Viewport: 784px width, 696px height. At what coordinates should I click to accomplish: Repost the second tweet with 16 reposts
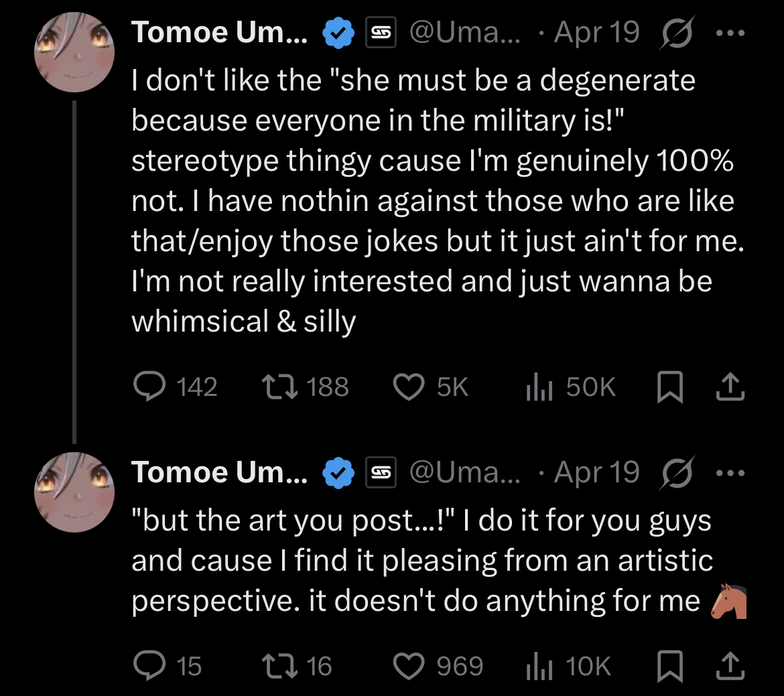(x=277, y=666)
